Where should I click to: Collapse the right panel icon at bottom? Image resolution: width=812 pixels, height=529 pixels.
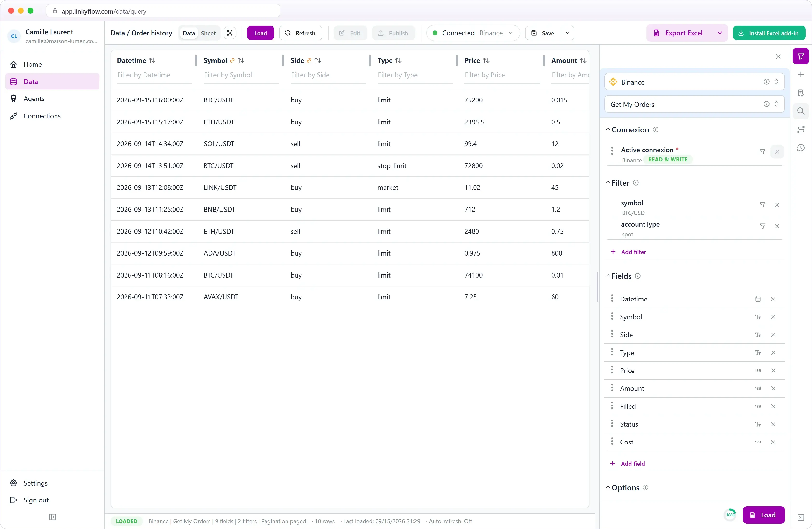coord(800,517)
